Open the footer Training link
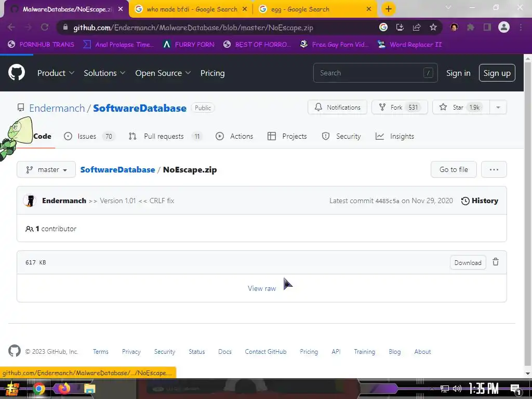This screenshot has height=399, width=532. tap(364, 352)
